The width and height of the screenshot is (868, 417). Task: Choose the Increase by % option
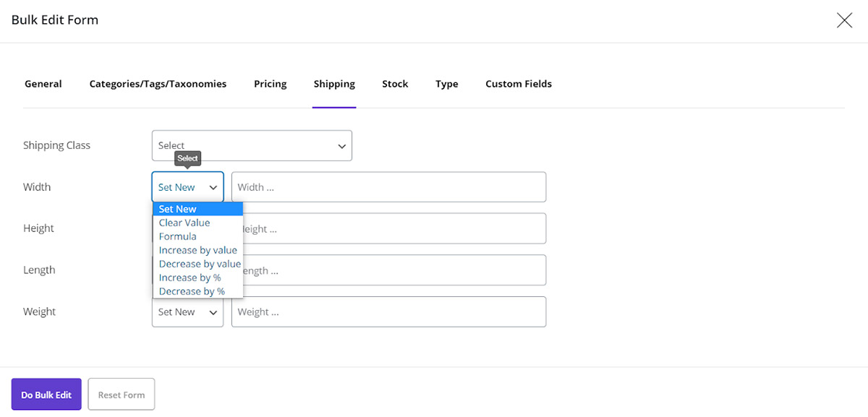190,278
